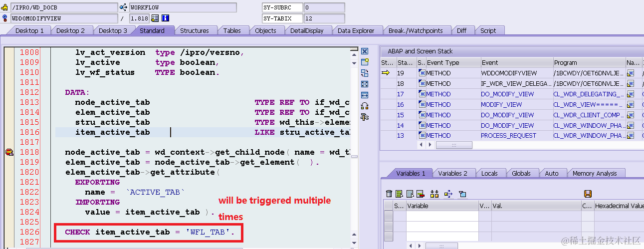This screenshot has height=249, width=644.
Task: Select the Structures tab
Action: pos(194,30)
